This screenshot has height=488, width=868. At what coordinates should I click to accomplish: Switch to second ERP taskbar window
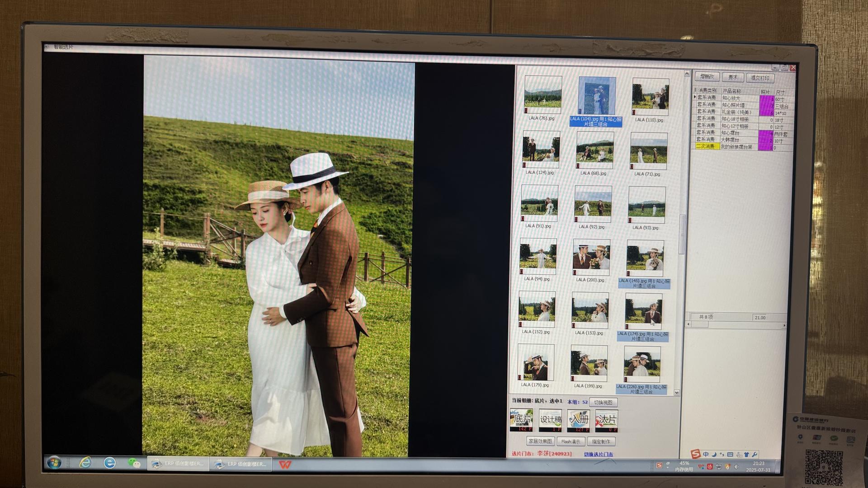(241, 465)
